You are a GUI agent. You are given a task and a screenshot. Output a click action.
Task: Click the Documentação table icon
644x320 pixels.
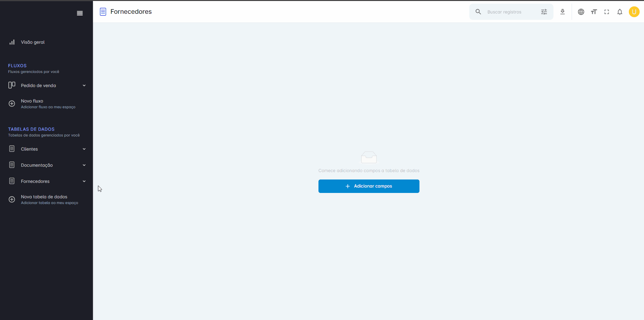point(12,165)
